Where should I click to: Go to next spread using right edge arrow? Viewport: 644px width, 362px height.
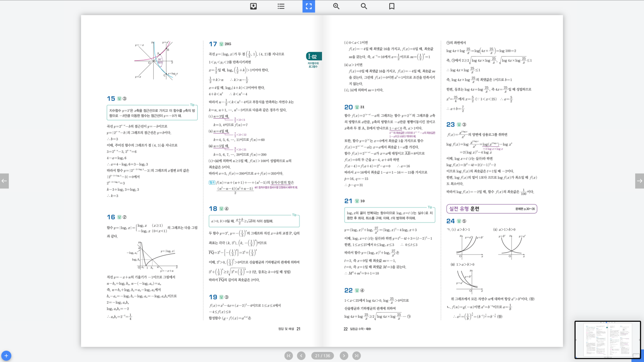coord(639,181)
